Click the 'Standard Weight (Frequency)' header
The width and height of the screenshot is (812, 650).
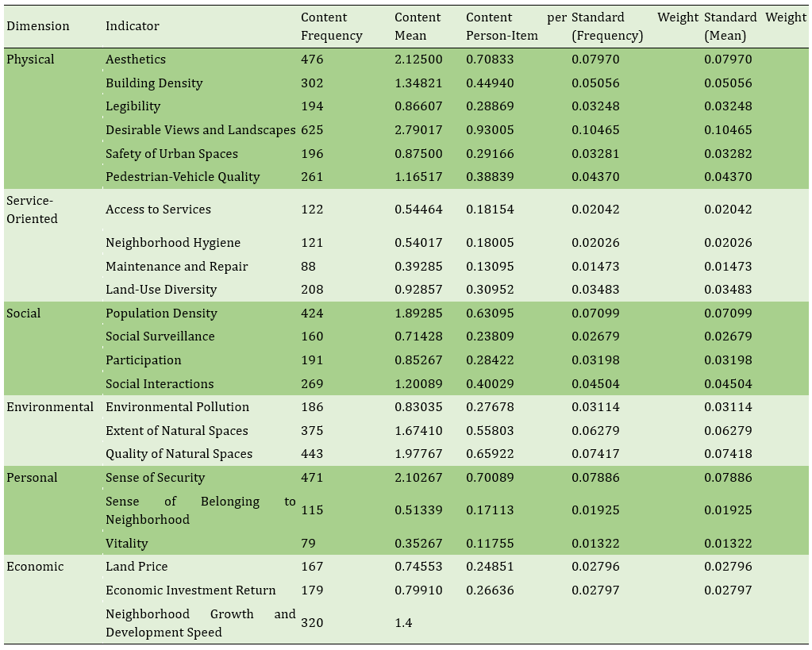(x=635, y=26)
